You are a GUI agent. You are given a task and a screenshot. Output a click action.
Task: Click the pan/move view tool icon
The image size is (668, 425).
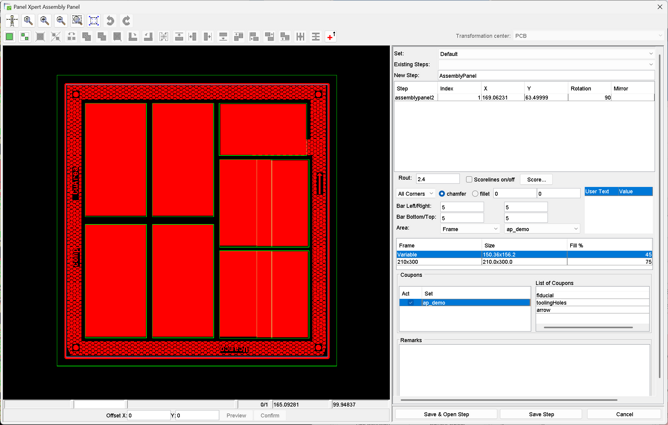click(x=12, y=20)
